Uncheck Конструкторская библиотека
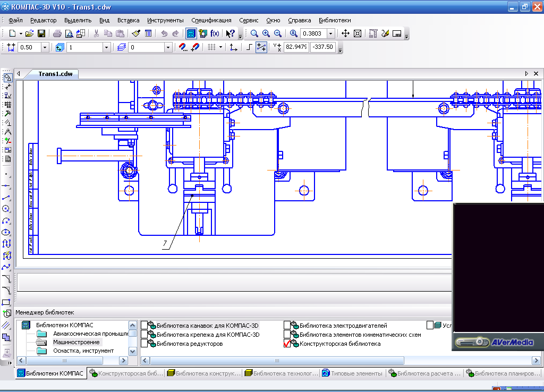 pyautogui.click(x=287, y=344)
